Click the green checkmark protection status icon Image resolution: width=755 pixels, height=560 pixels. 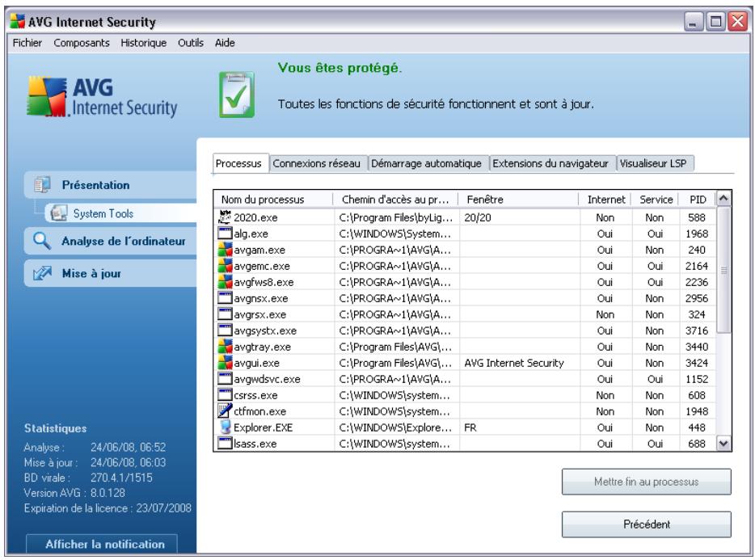[236, 95]
